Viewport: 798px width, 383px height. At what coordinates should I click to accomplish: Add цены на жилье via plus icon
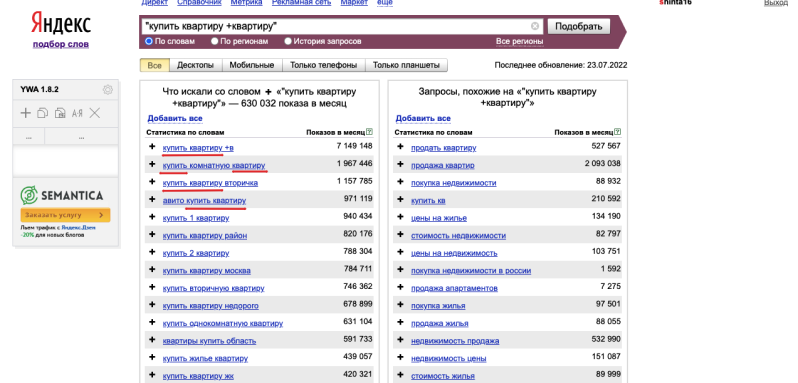click(x=400, y=217)
